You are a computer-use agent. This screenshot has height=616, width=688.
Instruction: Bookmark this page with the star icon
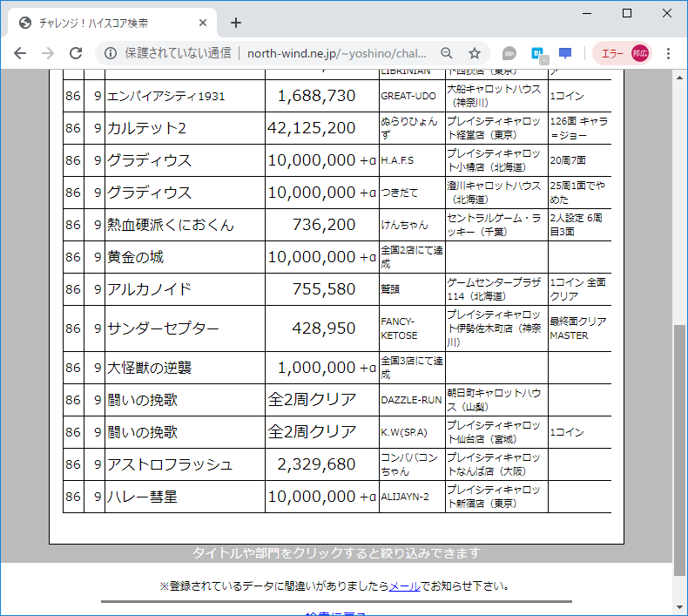click(x=475, y=53)
